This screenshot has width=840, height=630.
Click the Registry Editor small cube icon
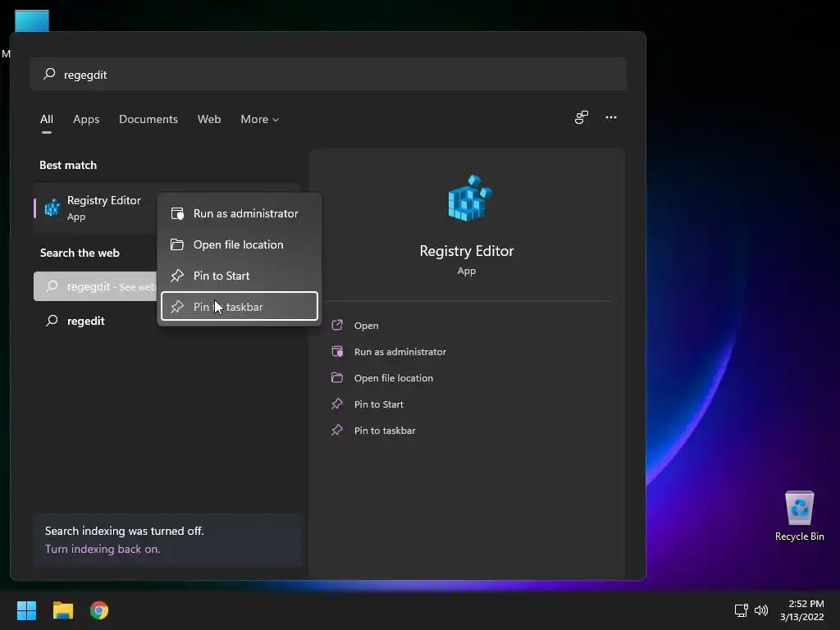point(52,208)
